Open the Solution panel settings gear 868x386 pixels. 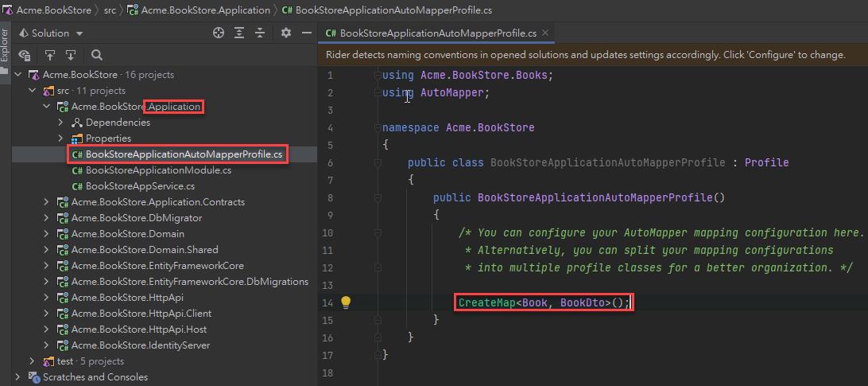(286, 33)
